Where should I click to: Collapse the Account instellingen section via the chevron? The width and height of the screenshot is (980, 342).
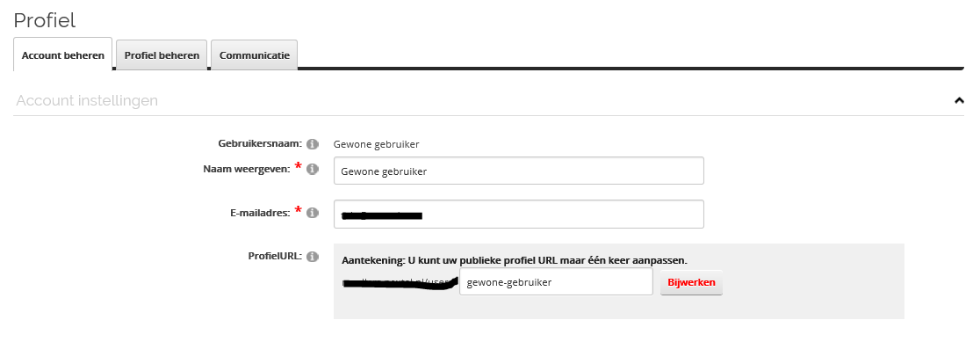pyautogui.click(x=960, y=100)
